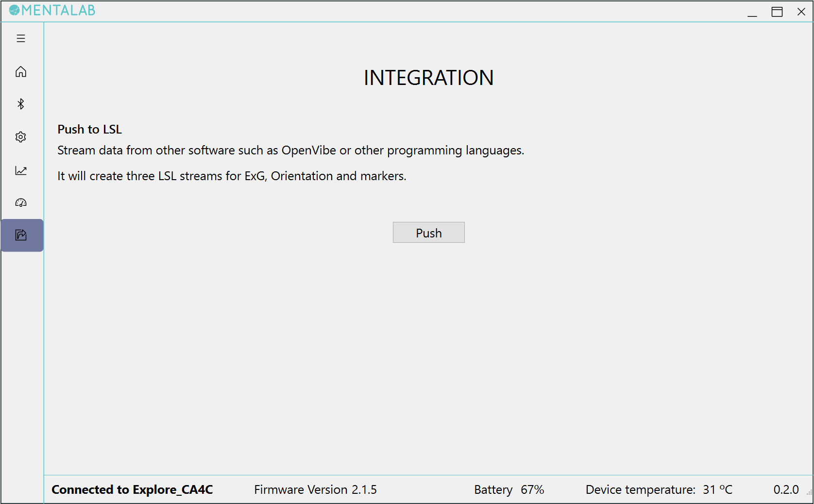
Task: Restore the application window size
Action: (777, 11)
